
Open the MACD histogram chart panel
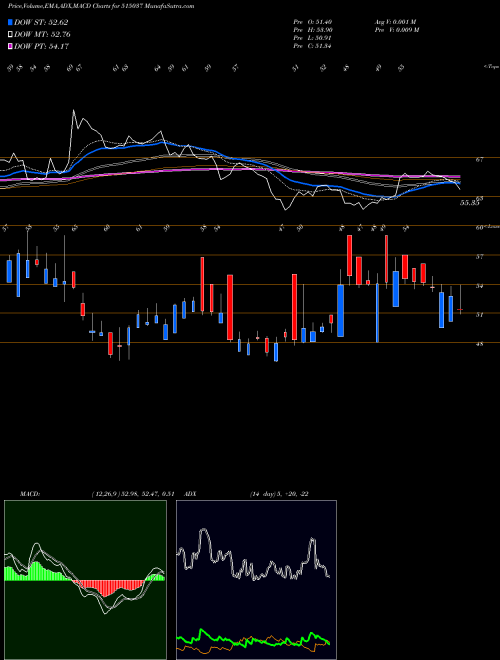click(x=85, y=580)
